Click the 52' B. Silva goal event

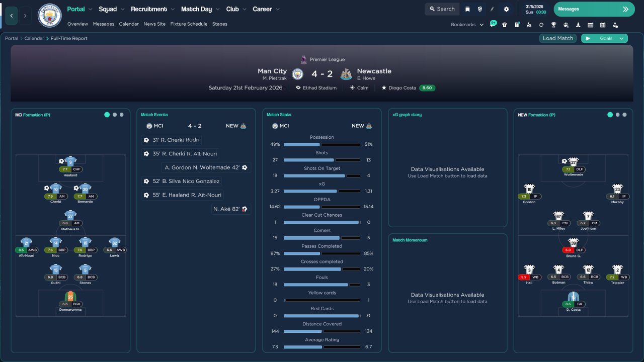[183, 181]
